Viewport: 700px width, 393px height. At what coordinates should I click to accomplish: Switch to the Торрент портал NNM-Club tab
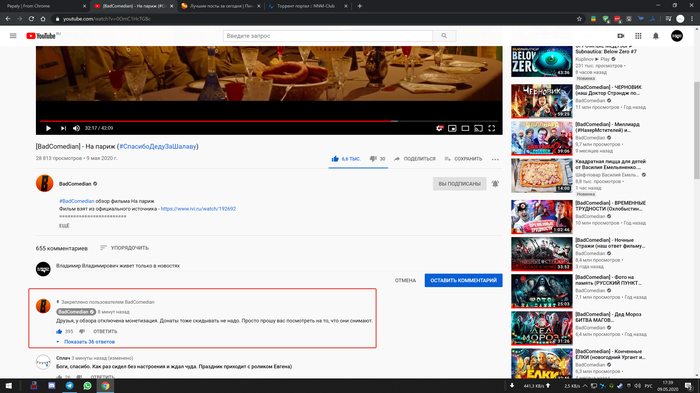pyautogui.click(x=308, y=6)
